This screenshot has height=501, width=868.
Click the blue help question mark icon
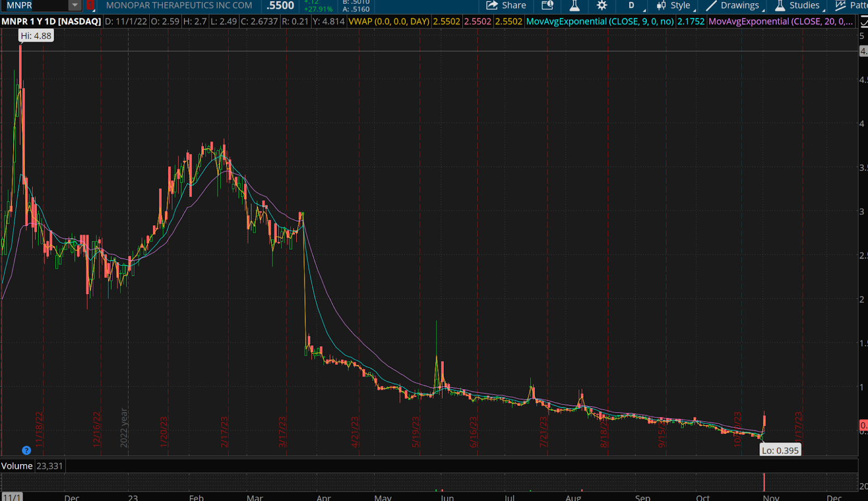(x=26, y=450)
